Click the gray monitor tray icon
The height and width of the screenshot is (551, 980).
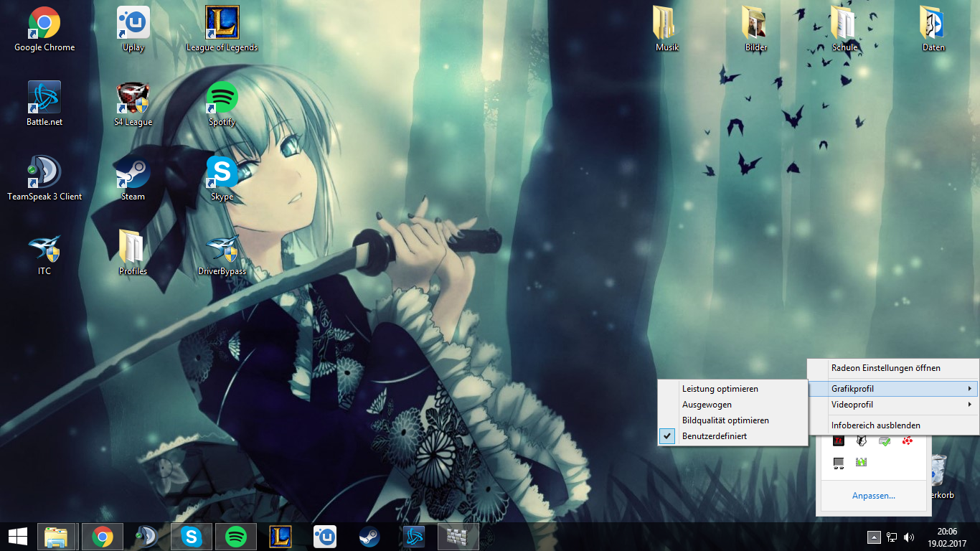[838, 463]
